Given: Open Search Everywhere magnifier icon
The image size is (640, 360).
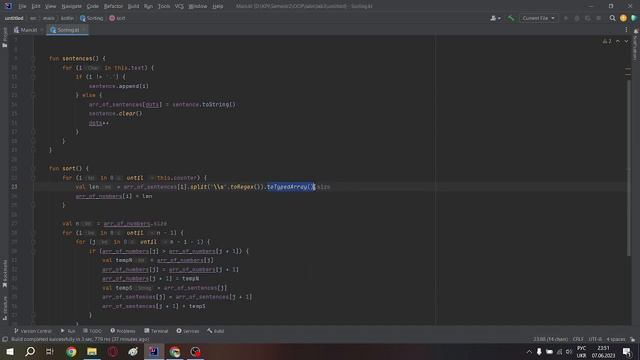Looking at the screenshot, I should [612, 18].
